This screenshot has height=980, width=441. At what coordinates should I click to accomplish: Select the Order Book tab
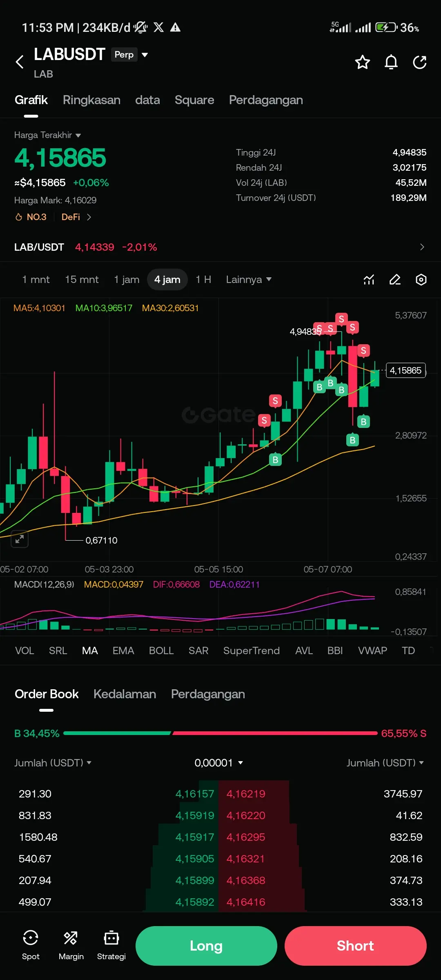(x=47, y=694)
